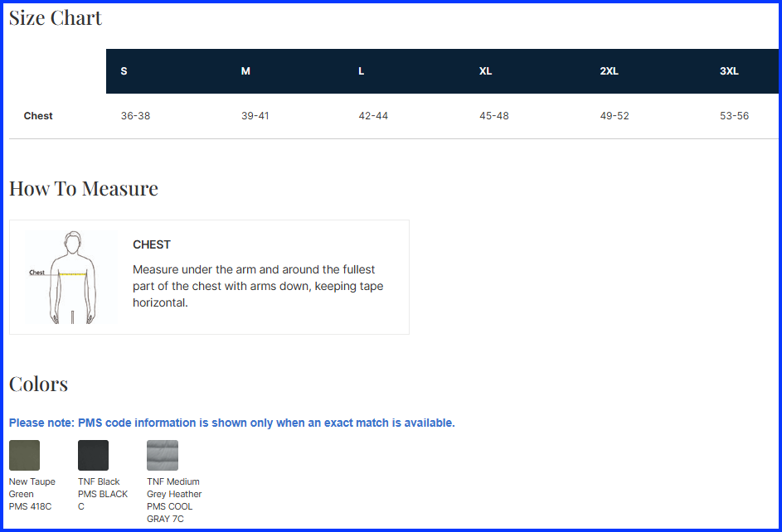Select the 2XL size column header
Screen dimensions: 782x532
point(609,71)
